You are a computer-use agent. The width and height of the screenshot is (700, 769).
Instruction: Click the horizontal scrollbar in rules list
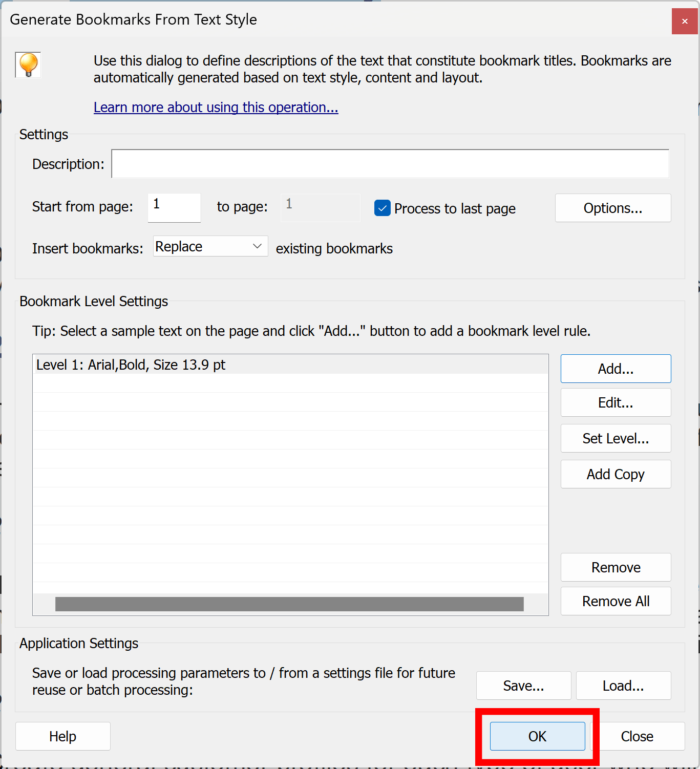289,604
